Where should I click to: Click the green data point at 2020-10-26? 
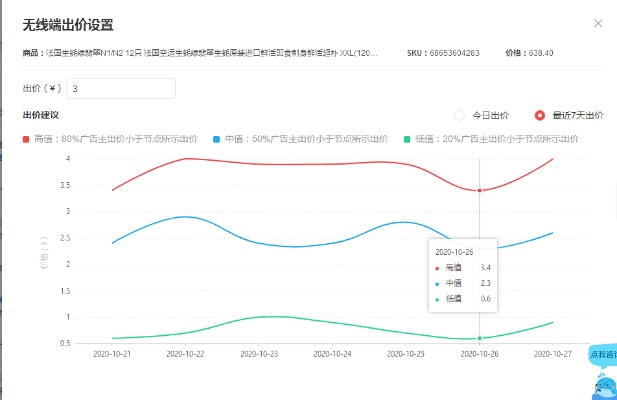point(480,338)
